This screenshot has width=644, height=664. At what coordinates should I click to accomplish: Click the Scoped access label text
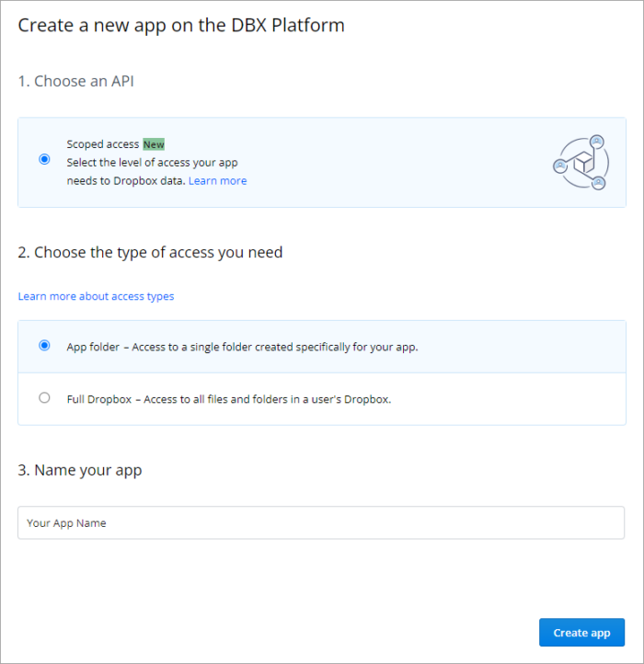tap(102, 144)
